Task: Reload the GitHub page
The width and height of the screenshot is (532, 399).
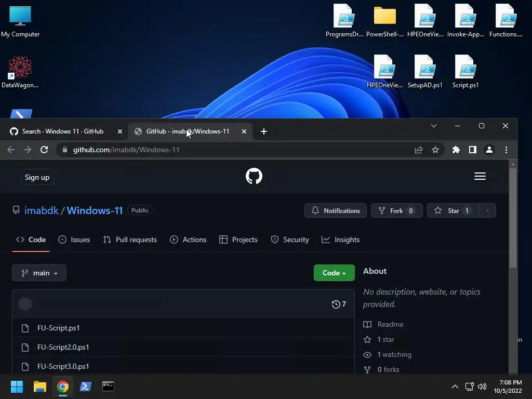Action: coord(44,150)
